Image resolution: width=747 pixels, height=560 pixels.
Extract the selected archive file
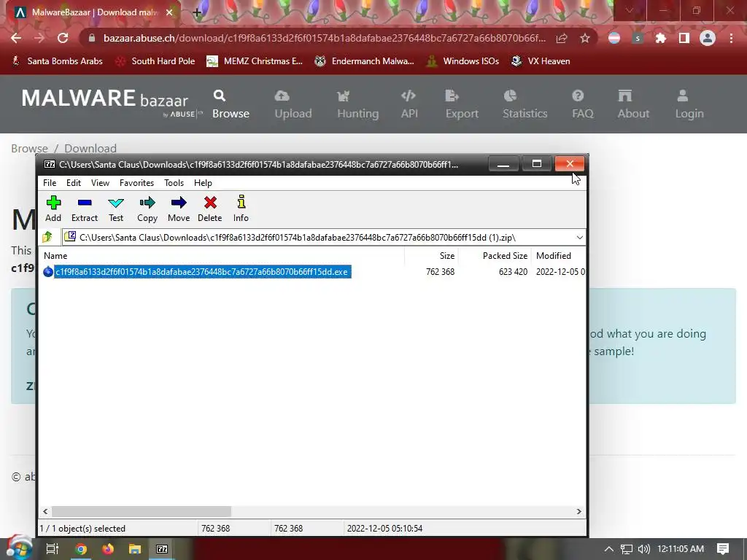pos(85,209)
